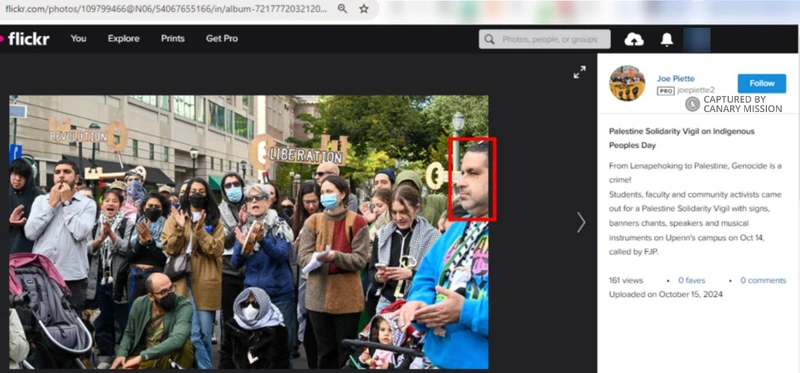Focus the Photos, people, or groups search field

pos(544,39)
